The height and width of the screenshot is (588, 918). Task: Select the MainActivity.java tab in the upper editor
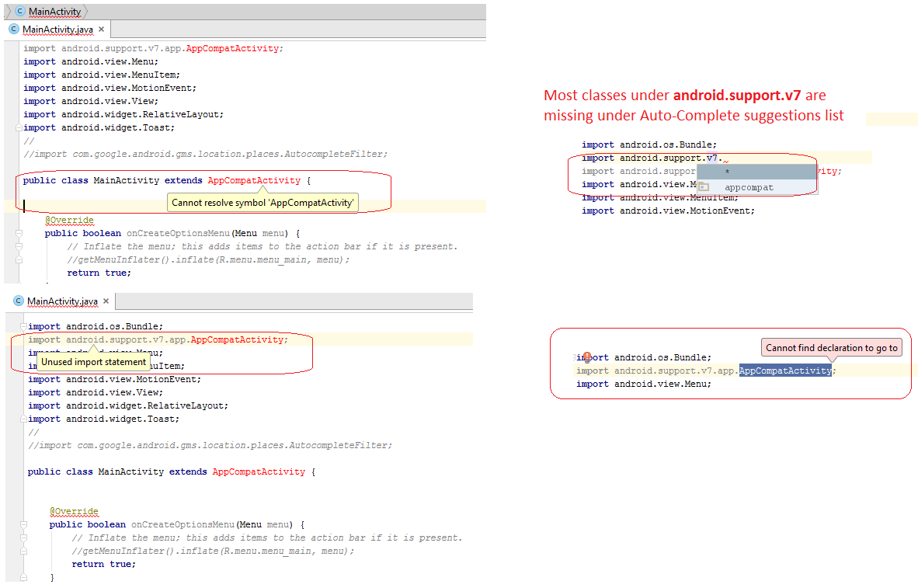[x=57, y=30]
